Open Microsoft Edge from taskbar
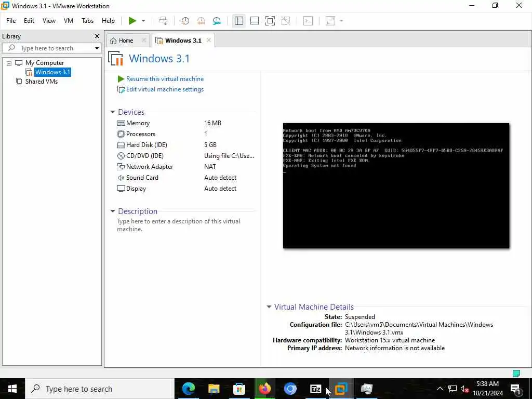This screenshot has width=532, height=399. pos(188,389)
